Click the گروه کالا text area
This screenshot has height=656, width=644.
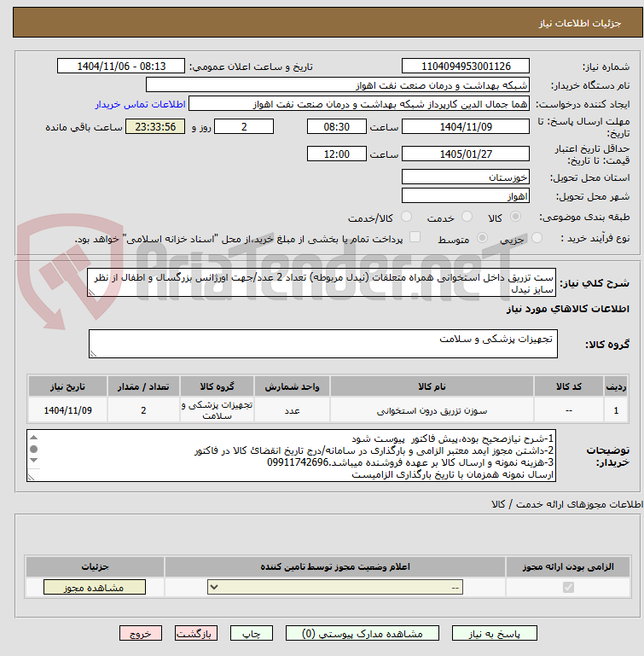[x=323, y=344]
